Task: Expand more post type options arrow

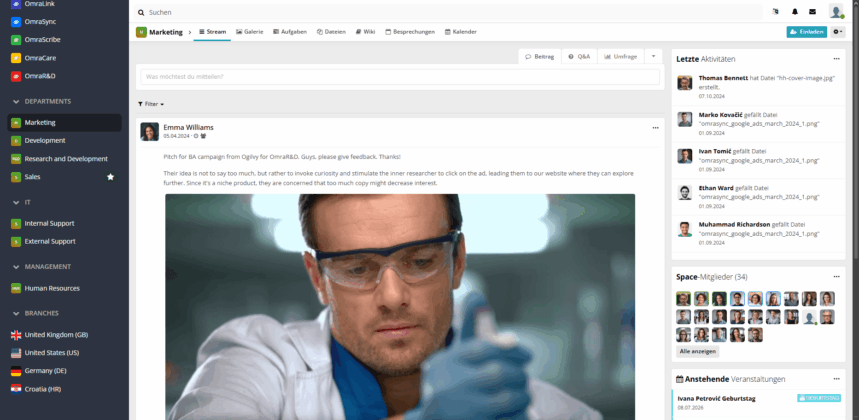Action: tap(653, 56)
